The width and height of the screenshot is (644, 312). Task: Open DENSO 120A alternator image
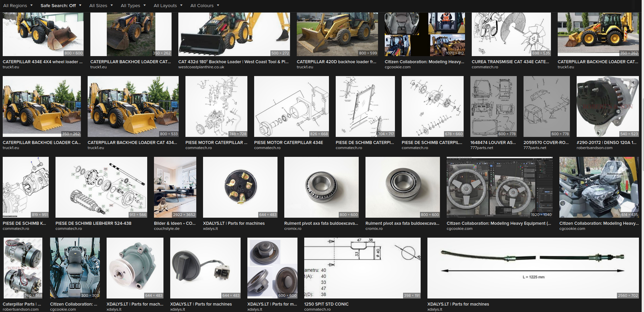608,106
